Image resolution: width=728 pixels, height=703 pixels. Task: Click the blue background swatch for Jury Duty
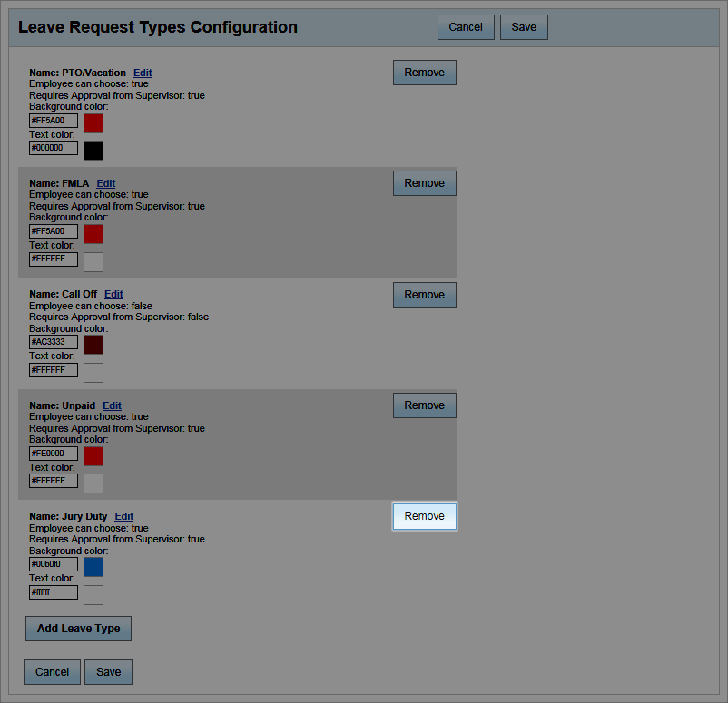(x=93, y=567)
